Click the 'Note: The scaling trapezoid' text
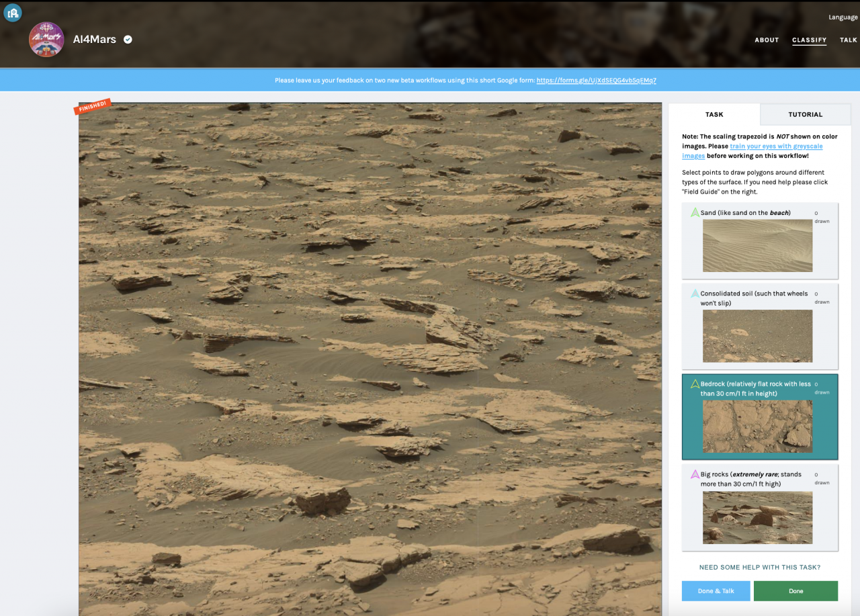 [760, 146]
